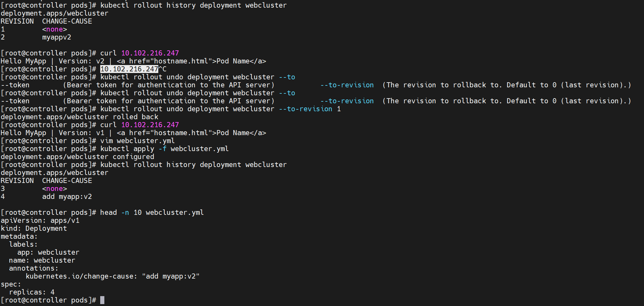Click the 'app: webcluster' line

pyautogui.click(x=48, y=252)
